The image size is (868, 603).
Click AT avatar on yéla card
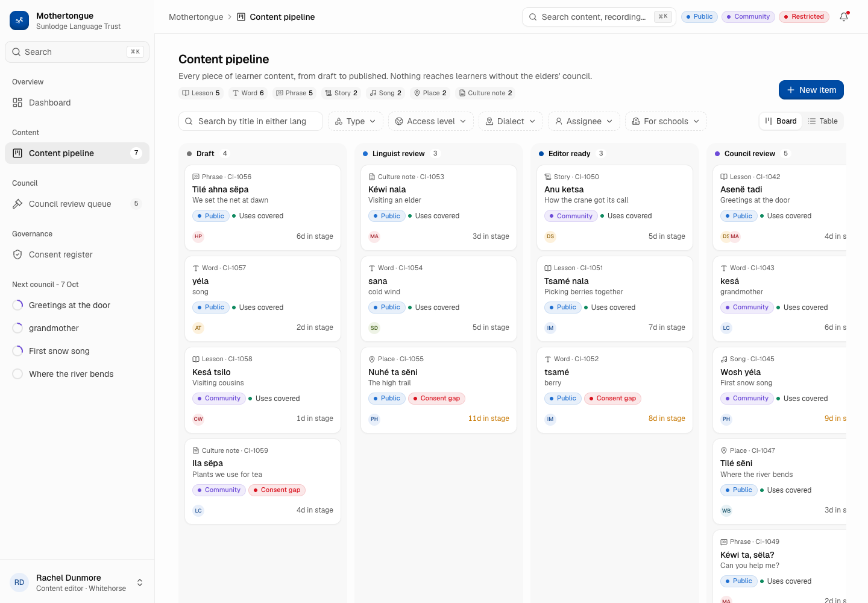coord(198,328)
